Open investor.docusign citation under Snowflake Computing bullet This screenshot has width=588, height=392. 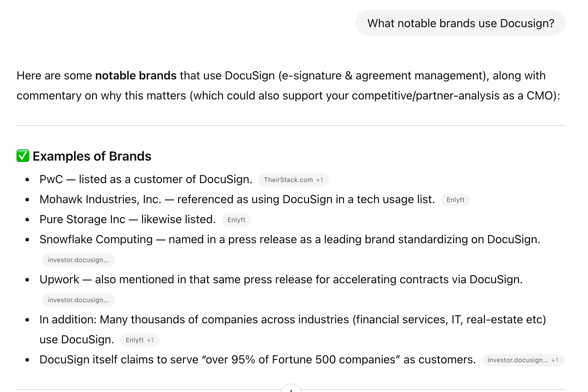click(78, 260)
